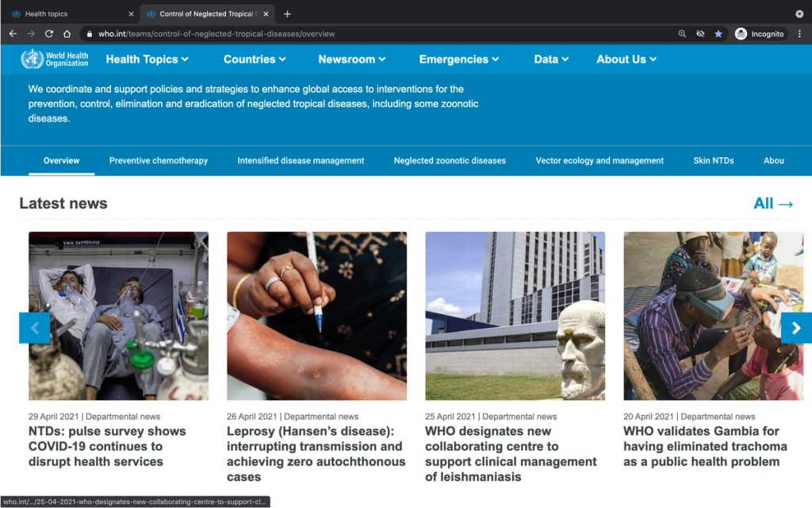Click eye examination photo thumbnail
812x508 pixels.
pos(714,316)
